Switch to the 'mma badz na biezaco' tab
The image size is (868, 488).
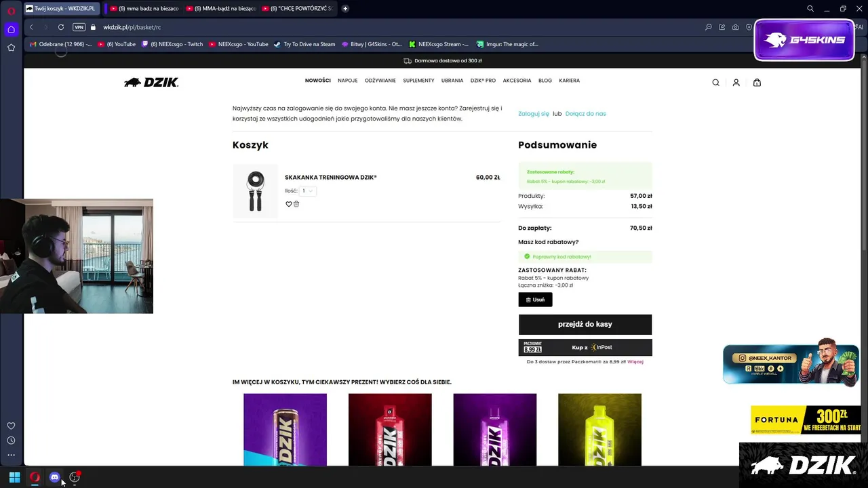point(143,9)
